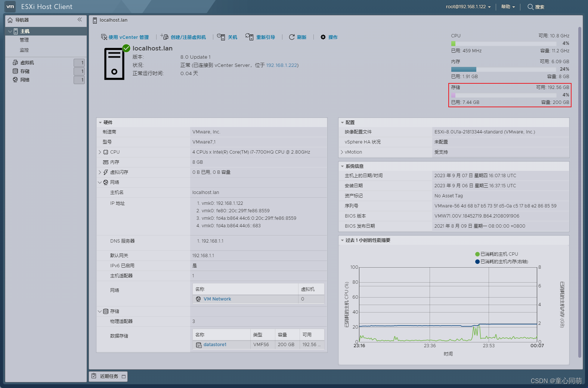Image resolution: width=588 pixels, height=388 pixels.
Task: Collapse the 主机 tree node
Action: [x=10, y=31]
